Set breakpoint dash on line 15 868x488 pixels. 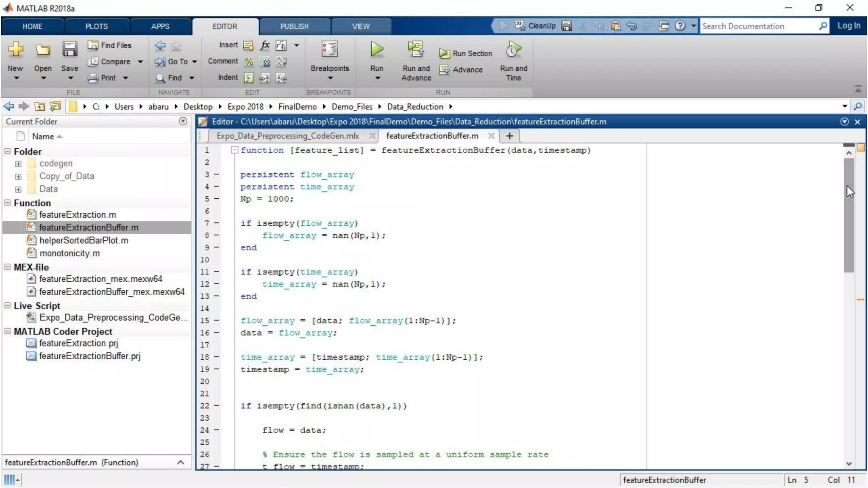216,320
